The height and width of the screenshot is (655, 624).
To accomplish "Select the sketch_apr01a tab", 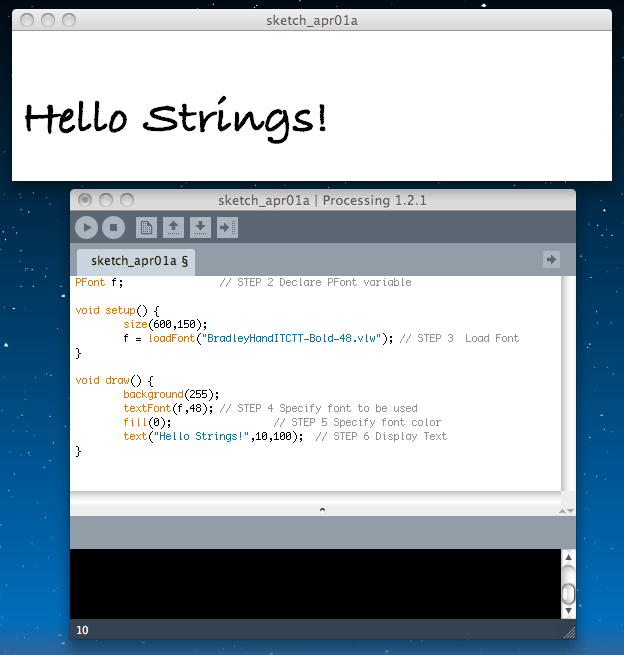I will 136,261.
